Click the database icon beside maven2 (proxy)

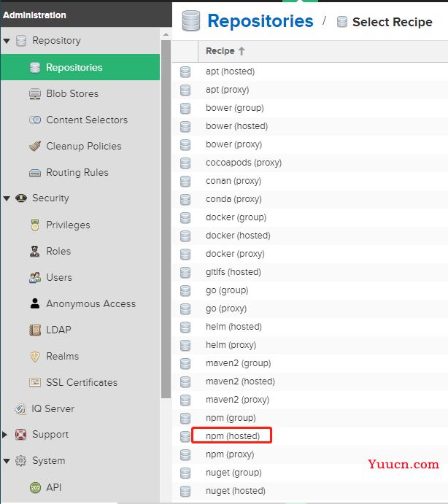pos(185,400)
